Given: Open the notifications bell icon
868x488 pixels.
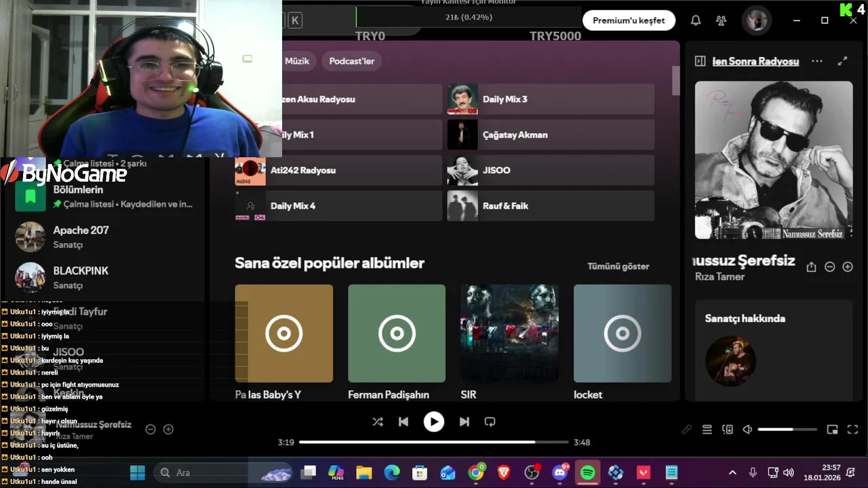Looking at the screenshot, I should point(696,20).
